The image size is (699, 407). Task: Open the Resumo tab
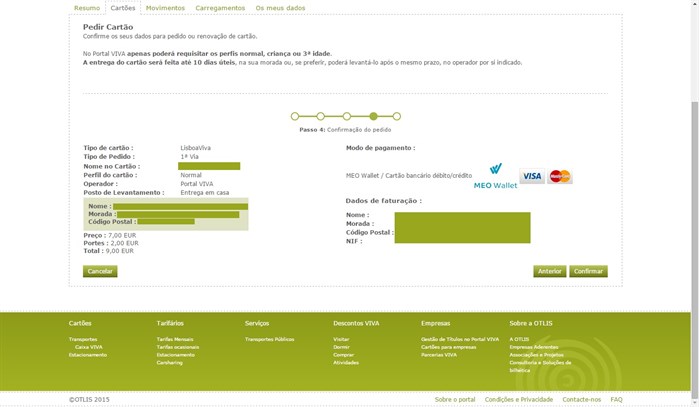click(x=87, y=8)
